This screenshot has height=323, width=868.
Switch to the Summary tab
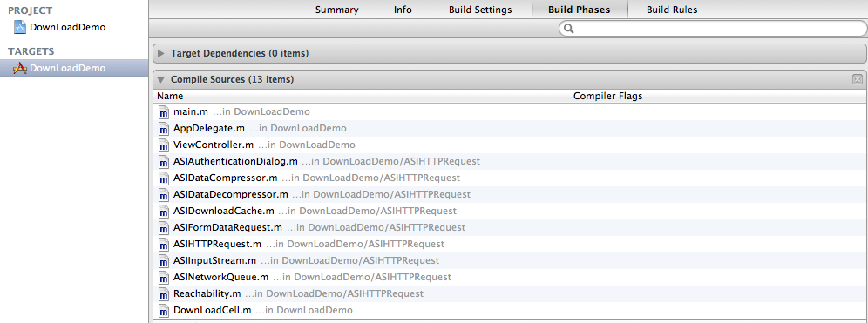[x=336, y=10]
